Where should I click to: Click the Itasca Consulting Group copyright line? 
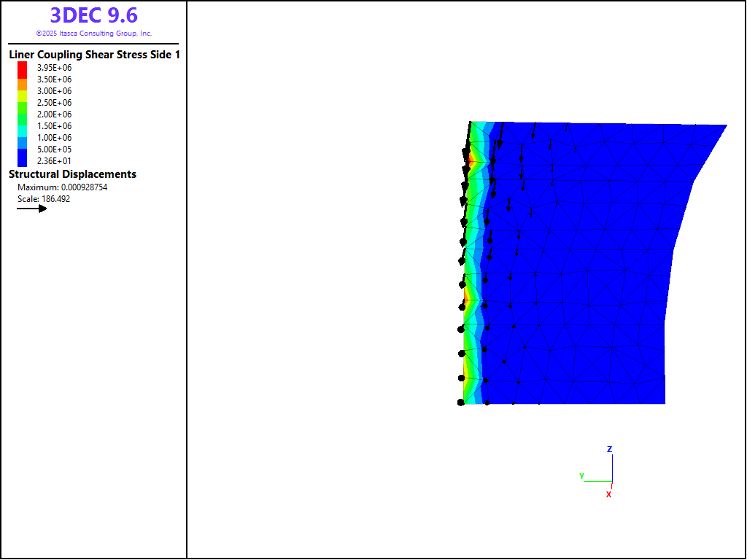click(93, 34)
